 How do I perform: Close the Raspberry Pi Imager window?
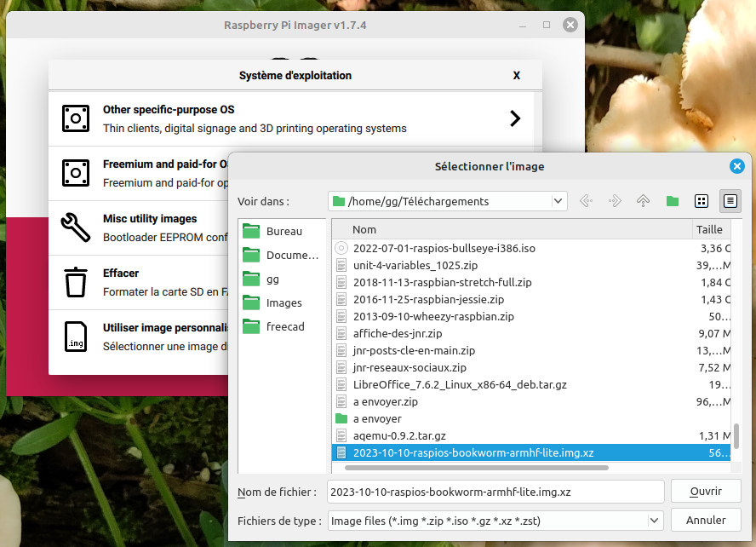tap(570, 25)
